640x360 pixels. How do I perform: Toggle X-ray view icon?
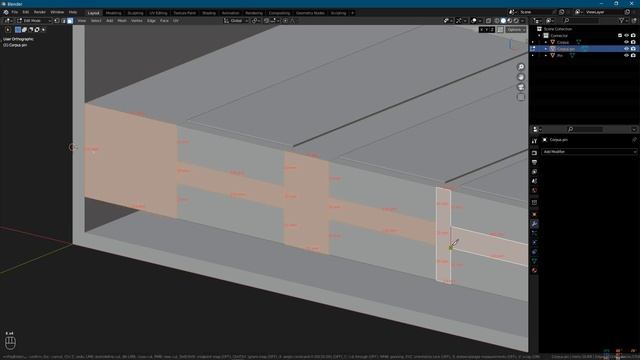point(488,20)
